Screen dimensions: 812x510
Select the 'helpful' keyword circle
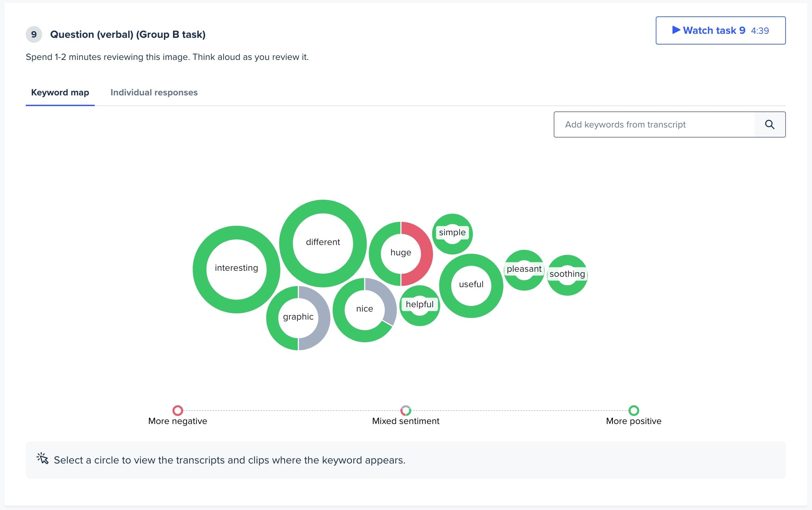pos(419,304)
